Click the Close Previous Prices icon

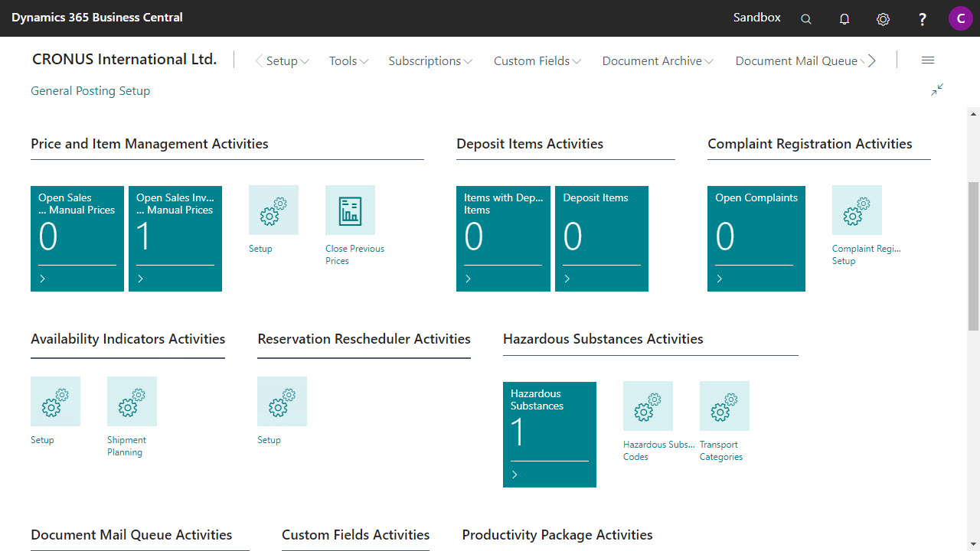[350, 210]
